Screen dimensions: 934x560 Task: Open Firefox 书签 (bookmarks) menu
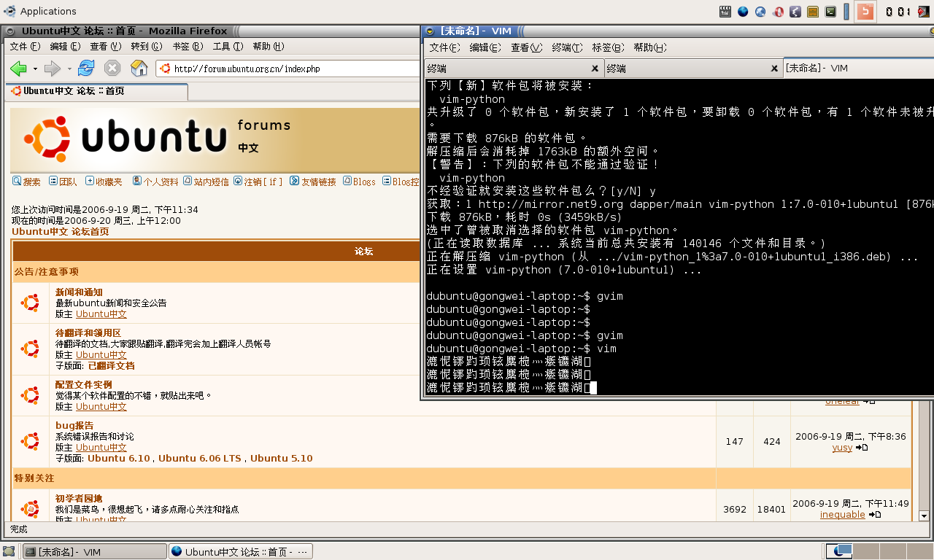pyautogui.click(x=187, y=47)
